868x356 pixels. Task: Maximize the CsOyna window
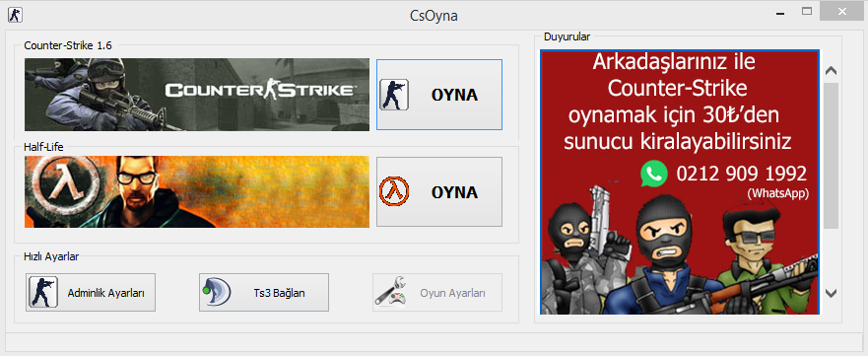pos(807,12)
